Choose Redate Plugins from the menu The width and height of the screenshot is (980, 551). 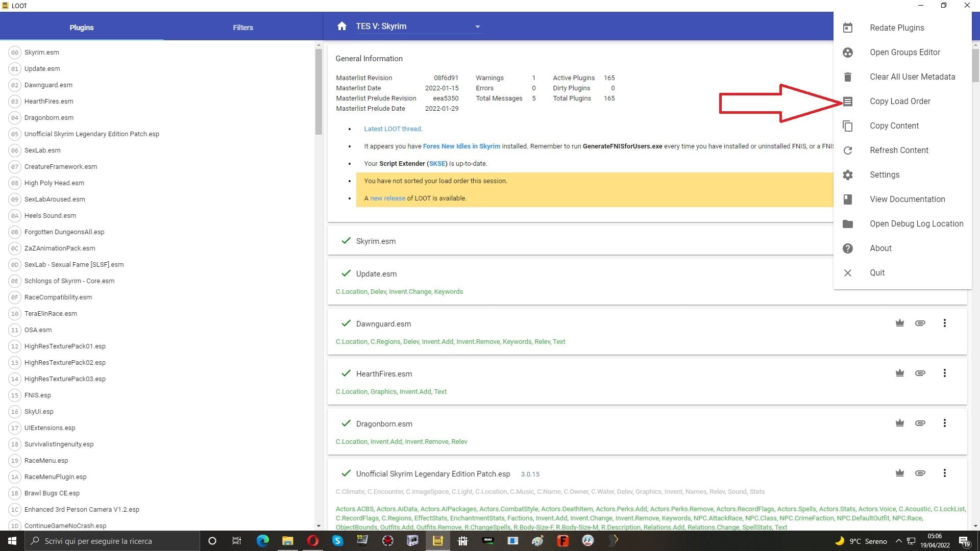click(x=902, y=28)
